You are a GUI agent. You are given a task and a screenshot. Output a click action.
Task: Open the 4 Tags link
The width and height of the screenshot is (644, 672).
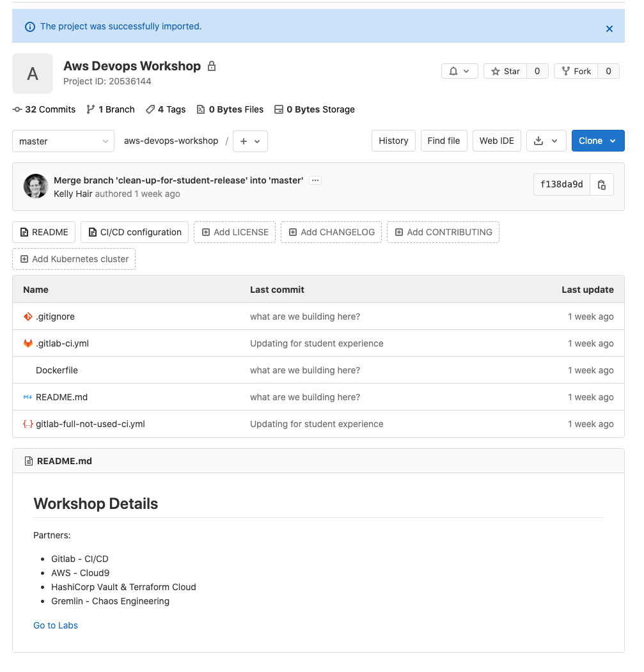[166, 109]
